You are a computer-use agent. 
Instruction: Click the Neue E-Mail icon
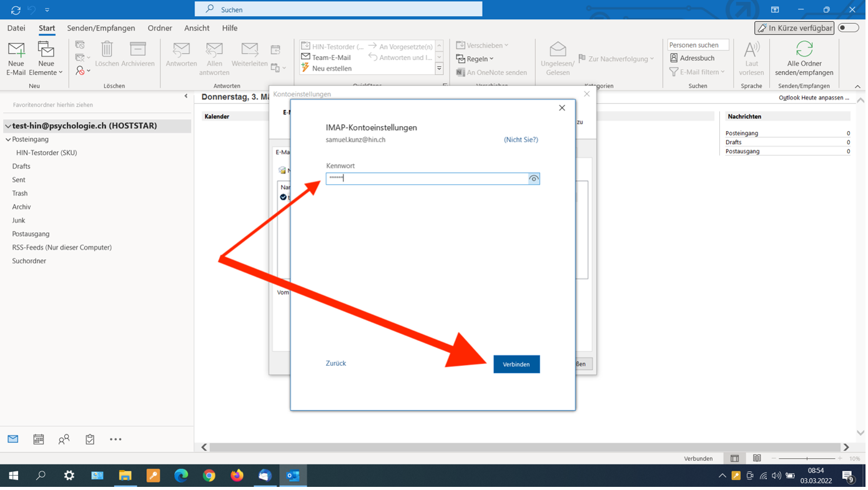pyautogui.click(x=16, y=50)
